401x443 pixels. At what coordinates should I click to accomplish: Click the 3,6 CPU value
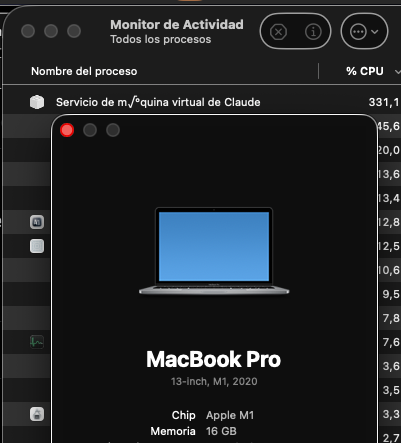[391, 366]
